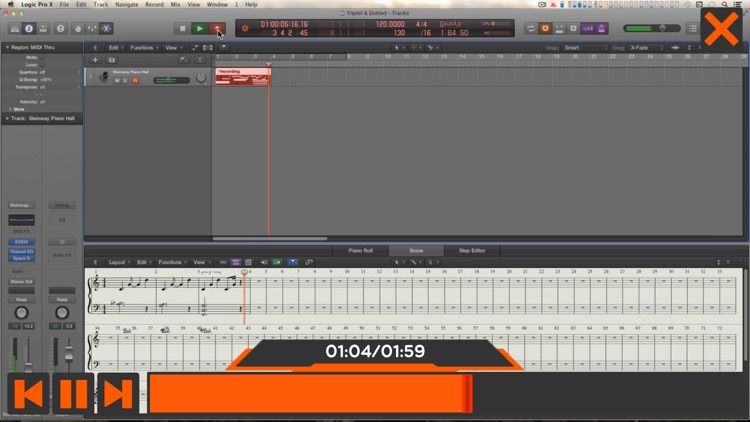Open the Left-click pointer tool menu

click(398, 48)
